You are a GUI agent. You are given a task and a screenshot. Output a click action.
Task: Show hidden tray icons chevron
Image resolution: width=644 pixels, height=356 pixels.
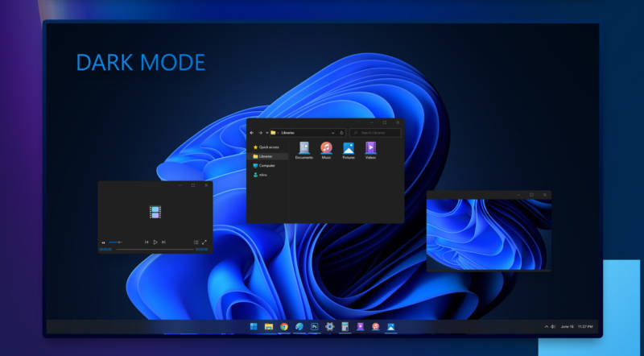tap(547, 326)
